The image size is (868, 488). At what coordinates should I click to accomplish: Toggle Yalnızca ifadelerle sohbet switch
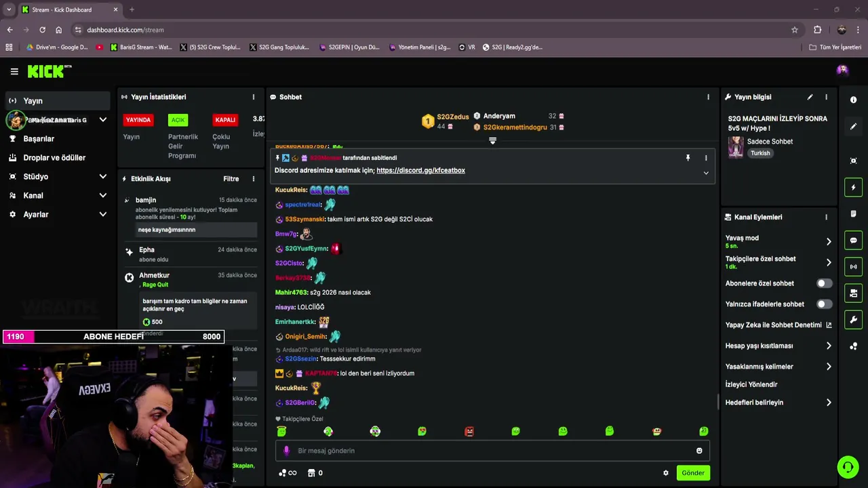824,304
